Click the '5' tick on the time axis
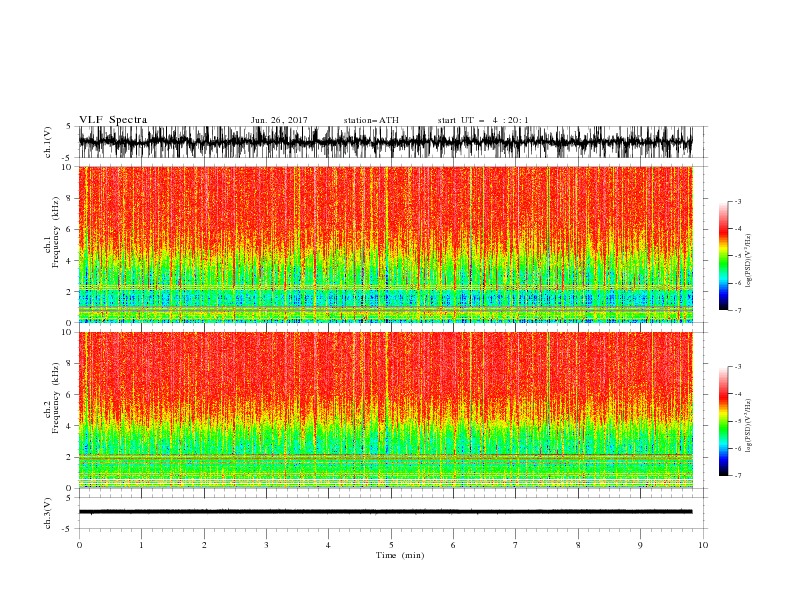 [x=391, y=545]
